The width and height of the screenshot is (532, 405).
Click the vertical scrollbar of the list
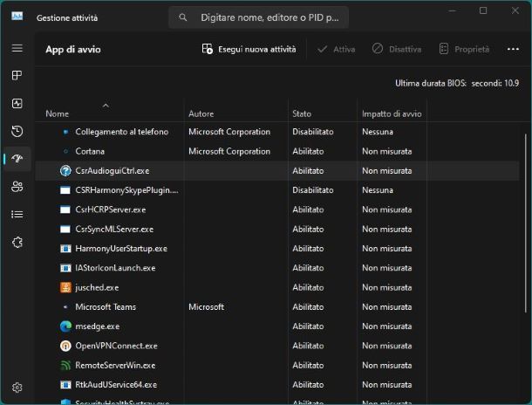[x=526, y=223]
